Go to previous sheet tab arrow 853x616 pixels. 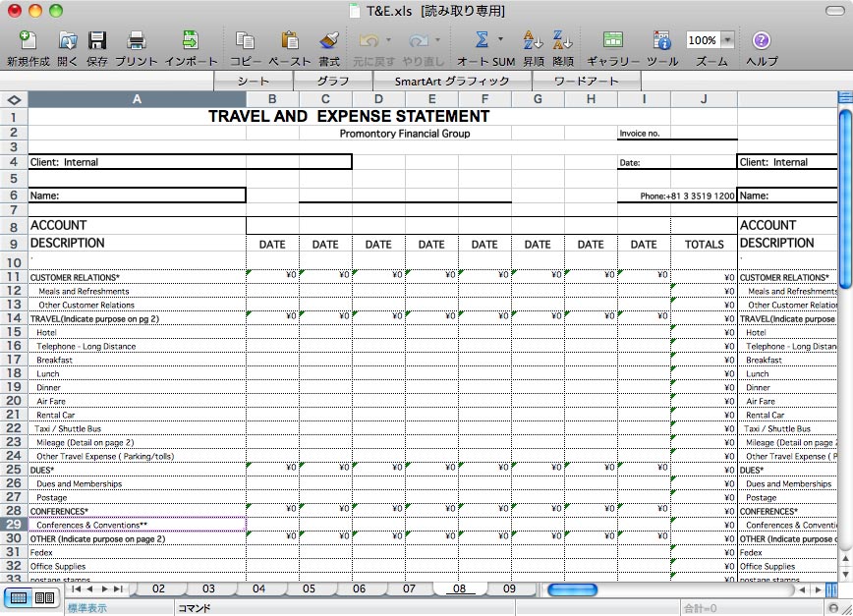tap(89, 588)
